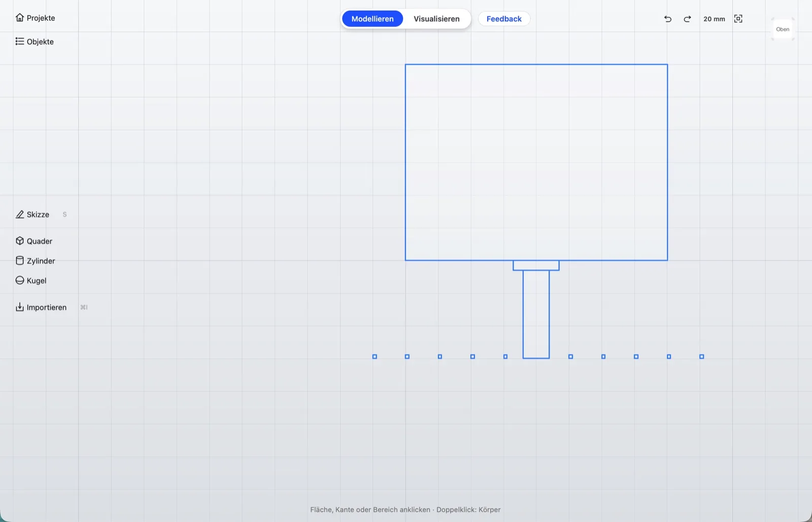Screen dimensions: 812x522
Task: Click the rightmost square sketch point
Action: click(701, 356)
